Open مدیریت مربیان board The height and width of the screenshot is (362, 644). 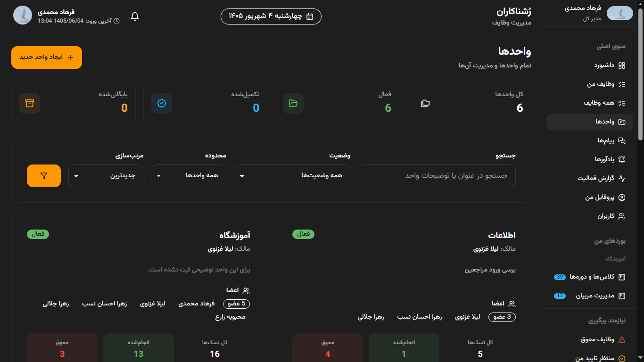590,296
